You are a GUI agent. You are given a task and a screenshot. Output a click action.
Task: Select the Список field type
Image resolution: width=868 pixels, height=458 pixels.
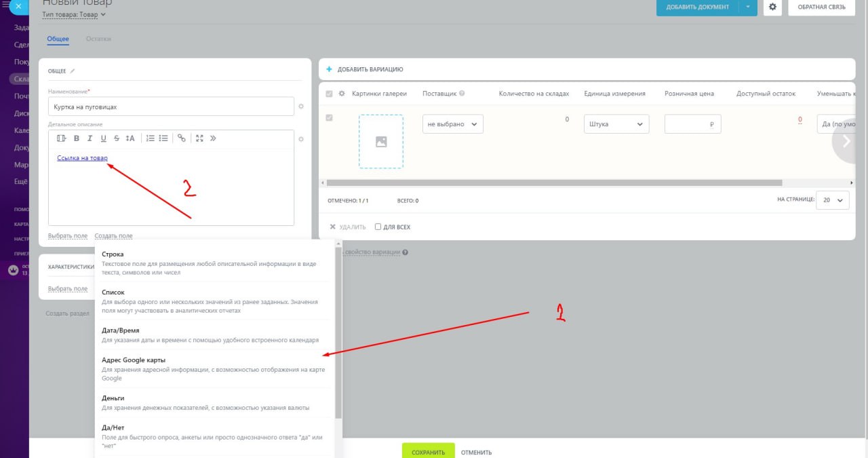[x=214, y=301]
